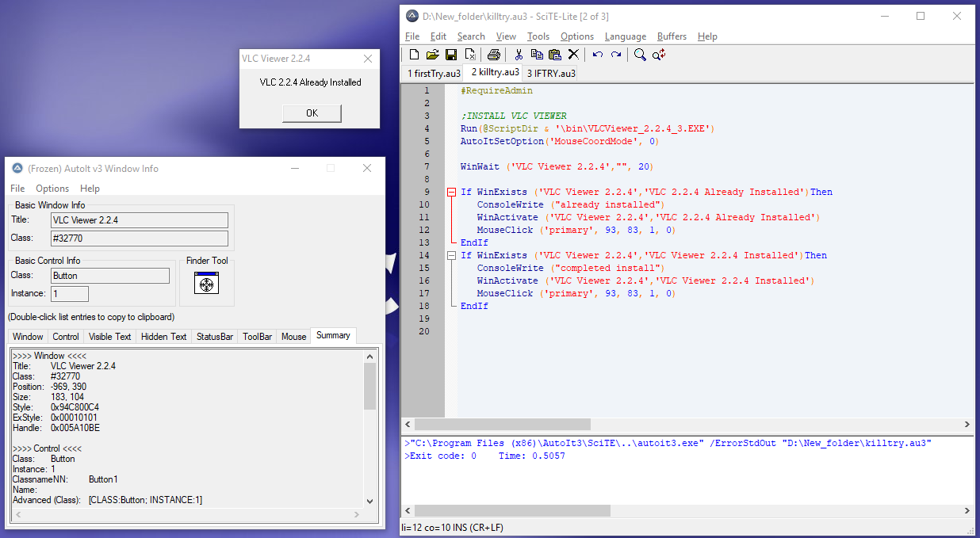980x538 pixels.
Task: Click '#RequireAdmin' on line 1
Action: click(496, 90)
